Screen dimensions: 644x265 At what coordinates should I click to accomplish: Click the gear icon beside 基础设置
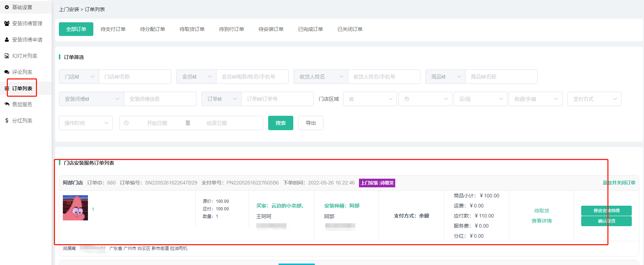[7, 7]
